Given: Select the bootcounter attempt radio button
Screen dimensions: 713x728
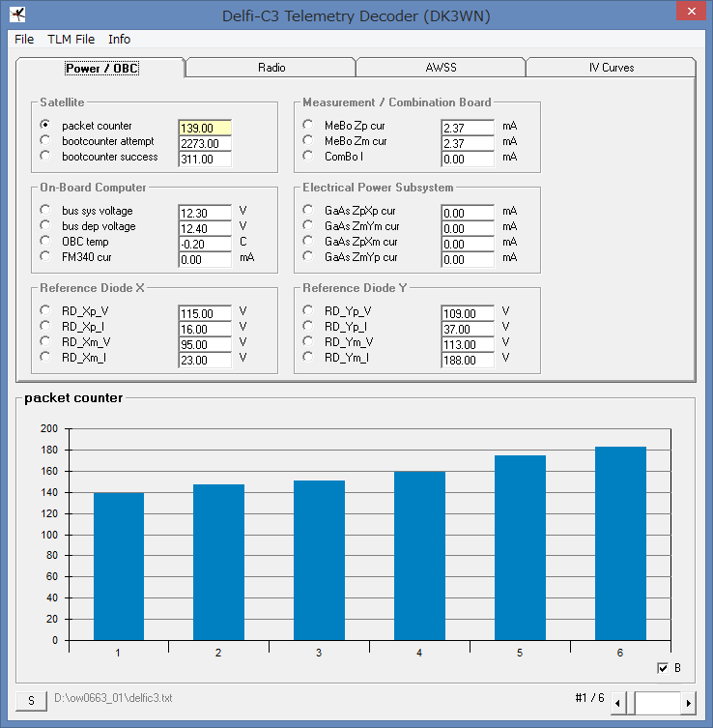Looking at the screenshot, I should coord(45,140).
